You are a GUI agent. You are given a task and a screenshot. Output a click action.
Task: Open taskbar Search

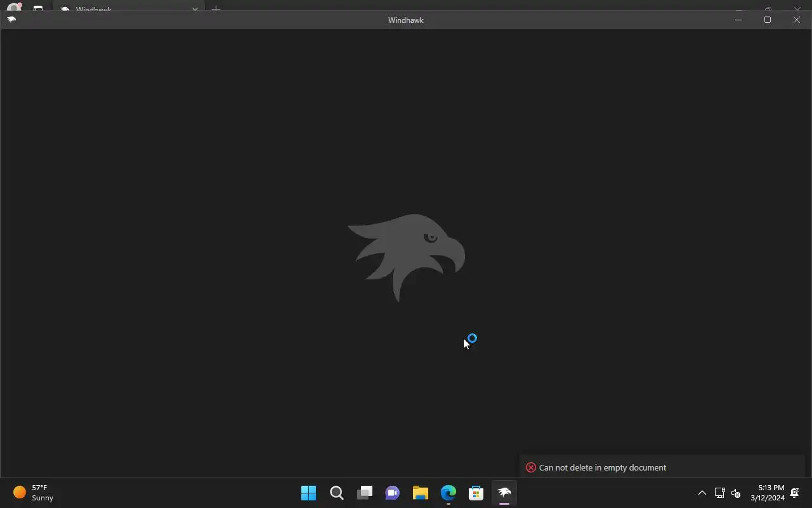point(337,493)
